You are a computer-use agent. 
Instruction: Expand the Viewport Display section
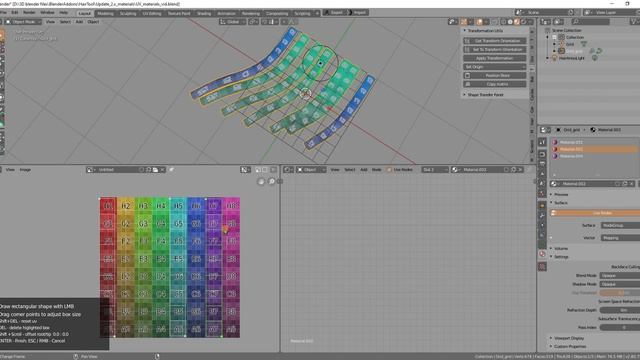568,338
